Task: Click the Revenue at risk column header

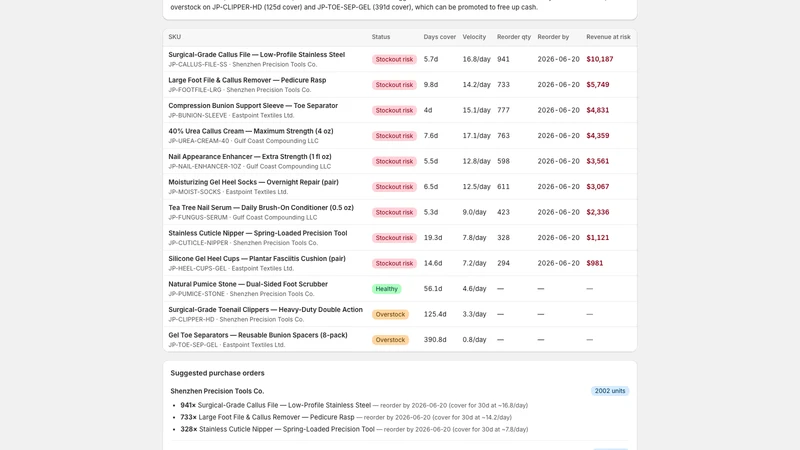Action: tap(608, 37)
